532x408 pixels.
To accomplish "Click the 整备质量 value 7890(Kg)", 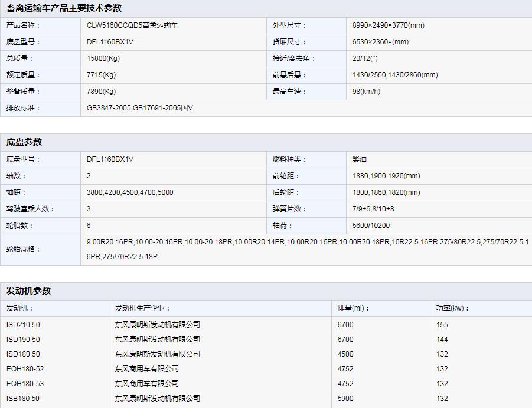I will click(x=101, y=92).
